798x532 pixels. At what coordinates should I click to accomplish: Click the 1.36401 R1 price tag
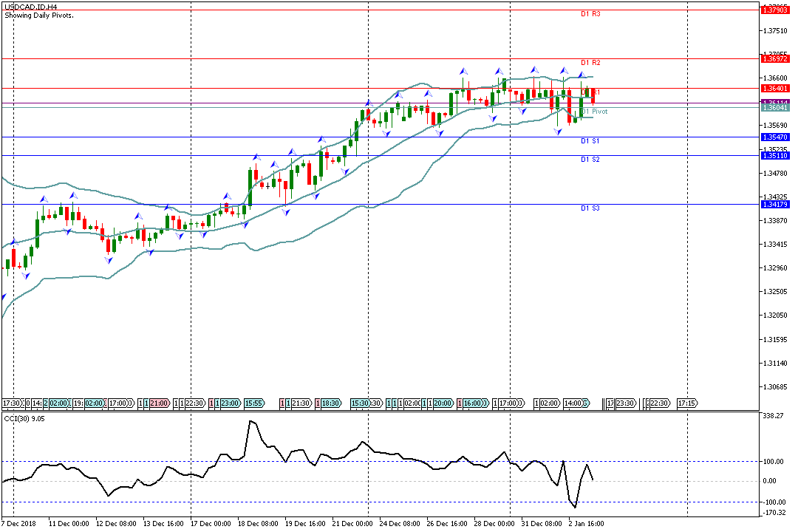click(x=774, y=89)
